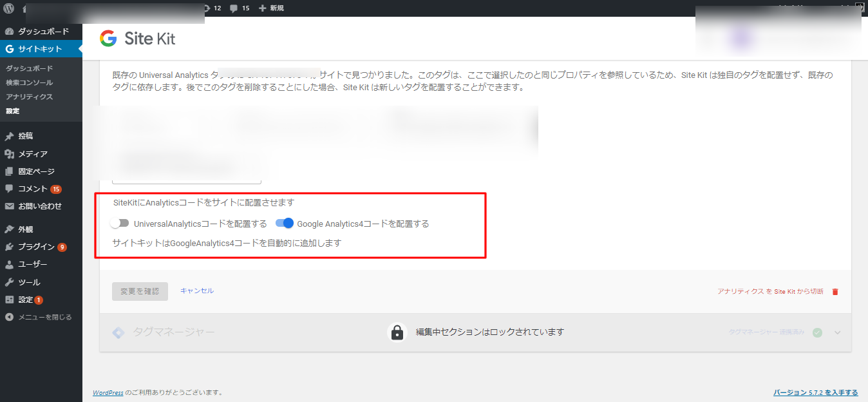Open comments bubble showing 15 in admin bar
This screenshot has width=868, height=402.
(240, 8)
